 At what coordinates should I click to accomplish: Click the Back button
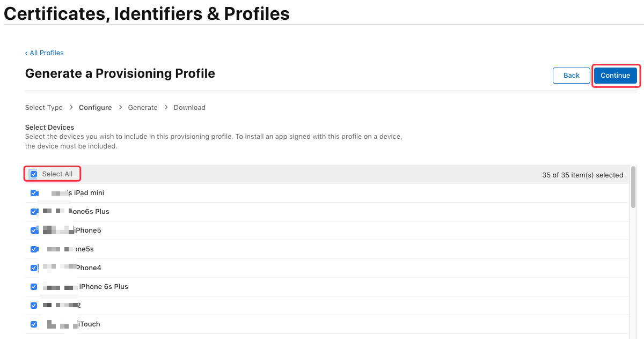point(572,76)
